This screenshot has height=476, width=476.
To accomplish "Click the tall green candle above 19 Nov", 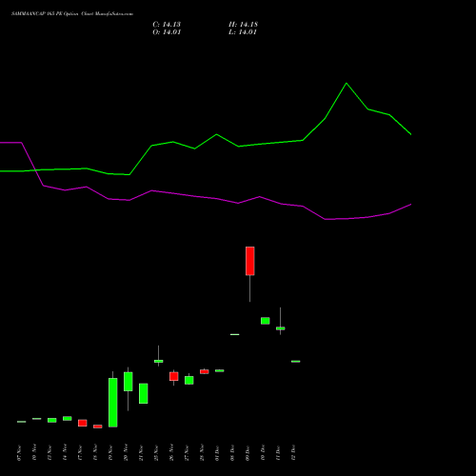I will (x=113, y=403).
